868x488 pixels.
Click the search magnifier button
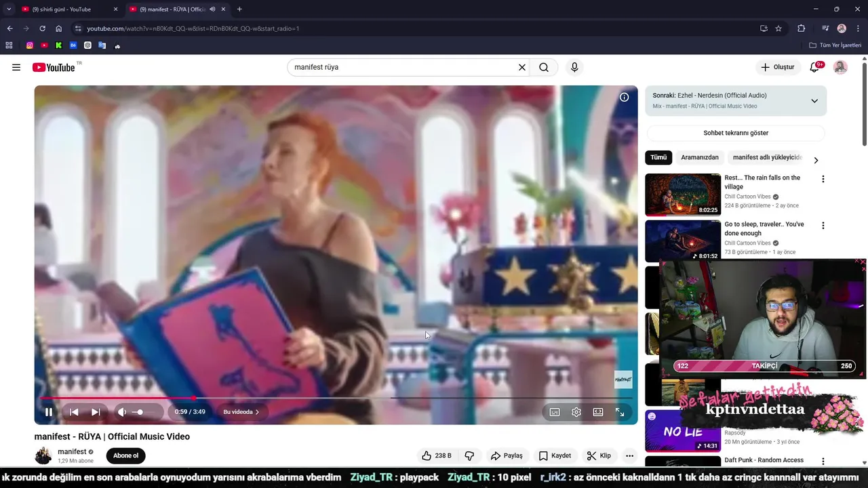tap(544, 67)
